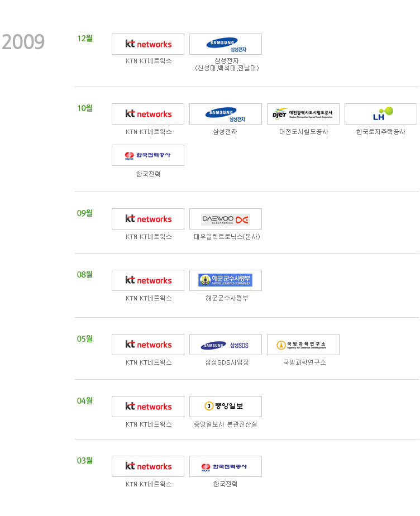Click the 09월 month label
This screenshot has width=420, height=516.
click(x=85, y=213)
